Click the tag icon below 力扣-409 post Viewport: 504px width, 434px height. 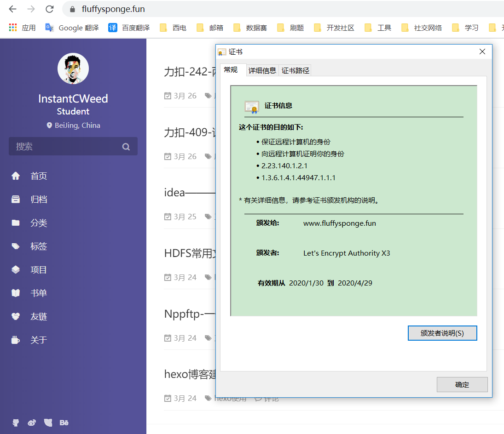click(x=208, y=156)
